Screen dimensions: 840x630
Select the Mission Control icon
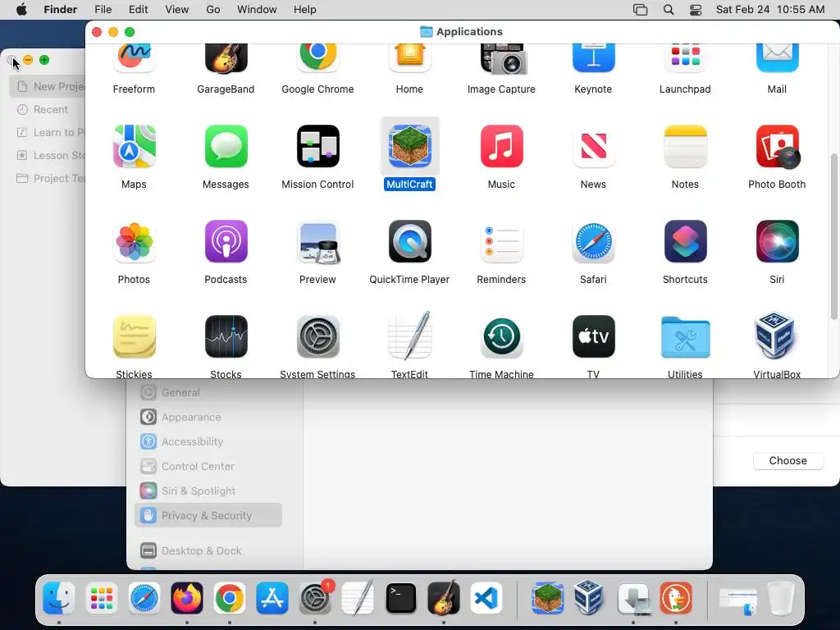pos(318,146)
